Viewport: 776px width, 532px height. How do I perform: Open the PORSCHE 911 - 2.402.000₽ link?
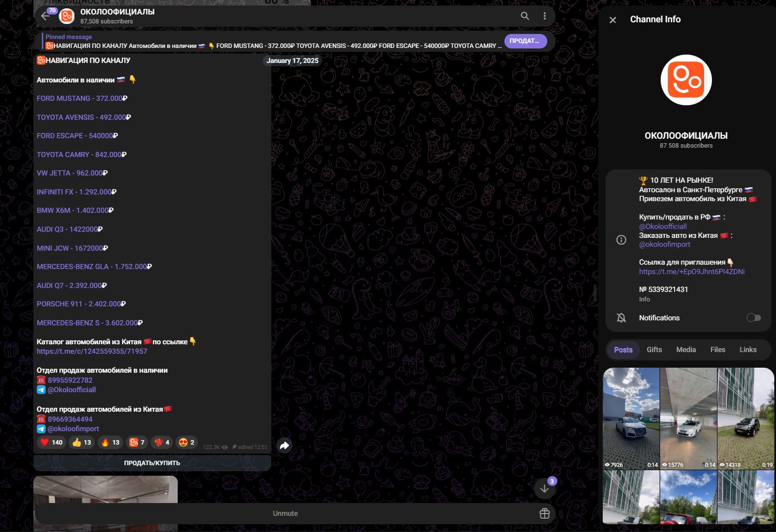pos(81,304)
